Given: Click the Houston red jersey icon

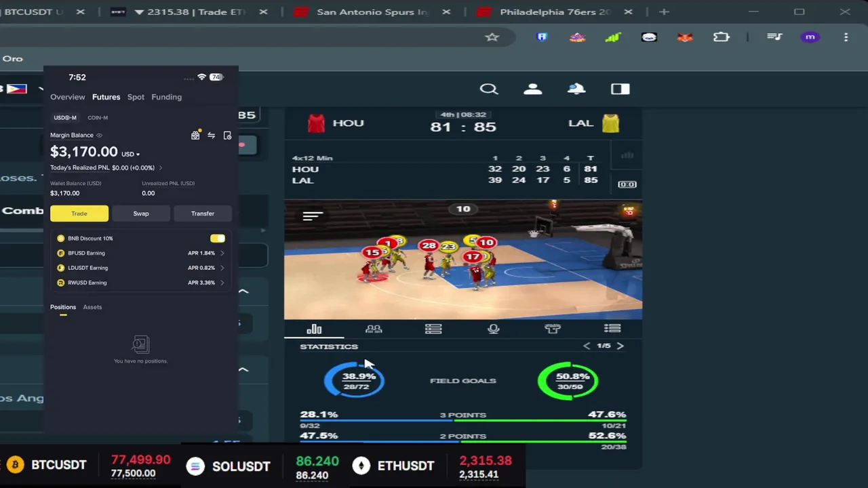Looking at the screenshot, I should (x=316, y=123).
